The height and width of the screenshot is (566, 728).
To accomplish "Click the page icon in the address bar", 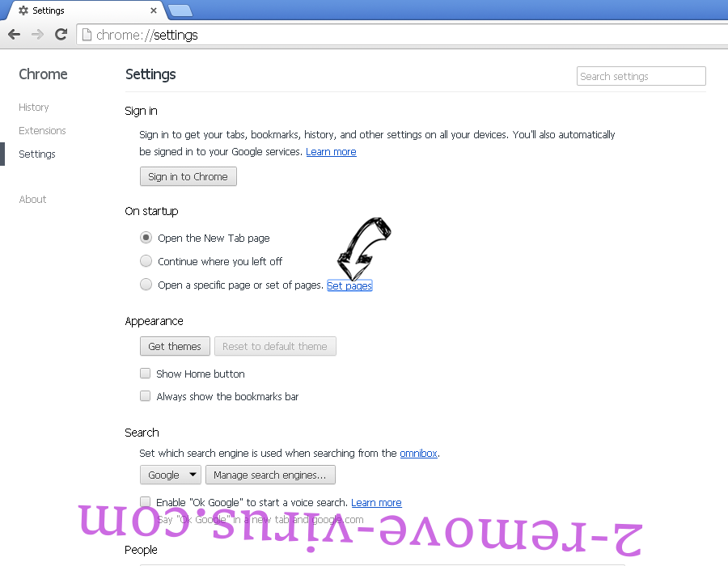I will (87, 35).
